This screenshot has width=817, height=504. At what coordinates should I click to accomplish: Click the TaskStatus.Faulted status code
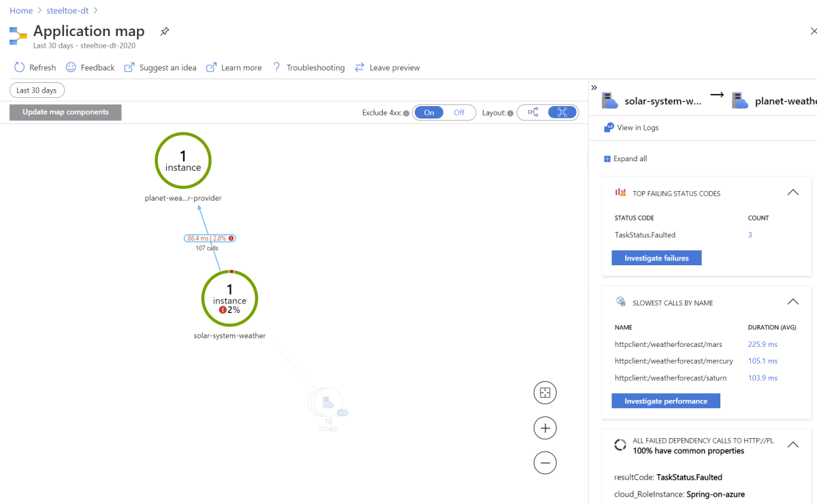tap(645, 235)
